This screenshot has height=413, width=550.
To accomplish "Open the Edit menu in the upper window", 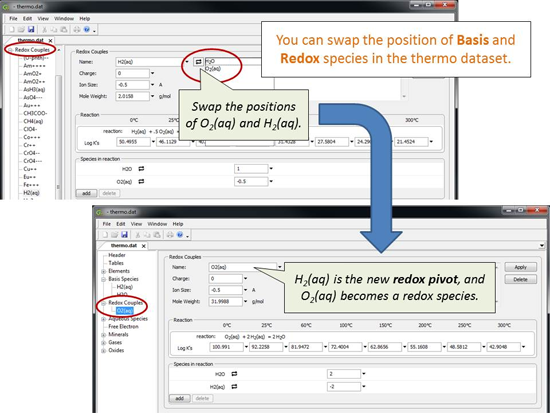I will [x=27, y=19].
